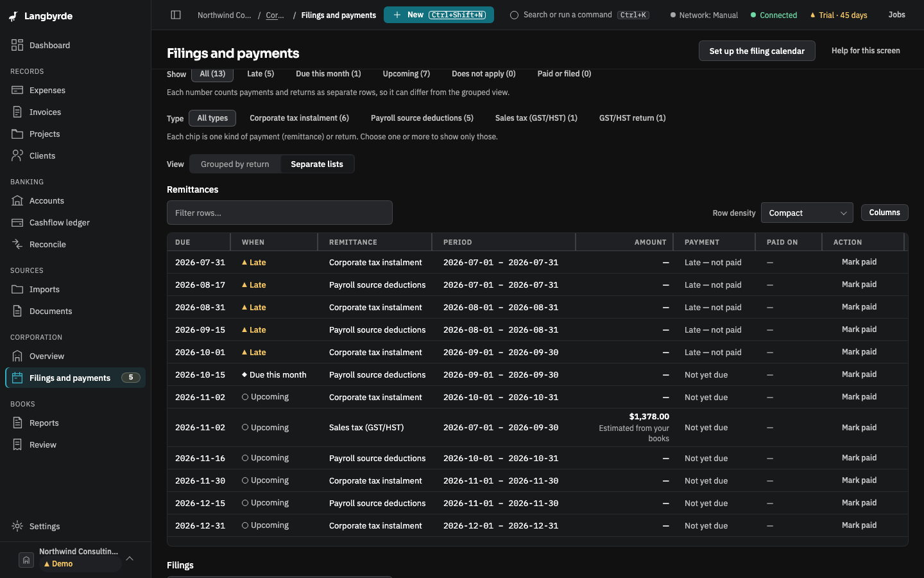Screen dimensions: 924x578
Task: Sort by the WHEN column header
Action: [x=274, y=242]
